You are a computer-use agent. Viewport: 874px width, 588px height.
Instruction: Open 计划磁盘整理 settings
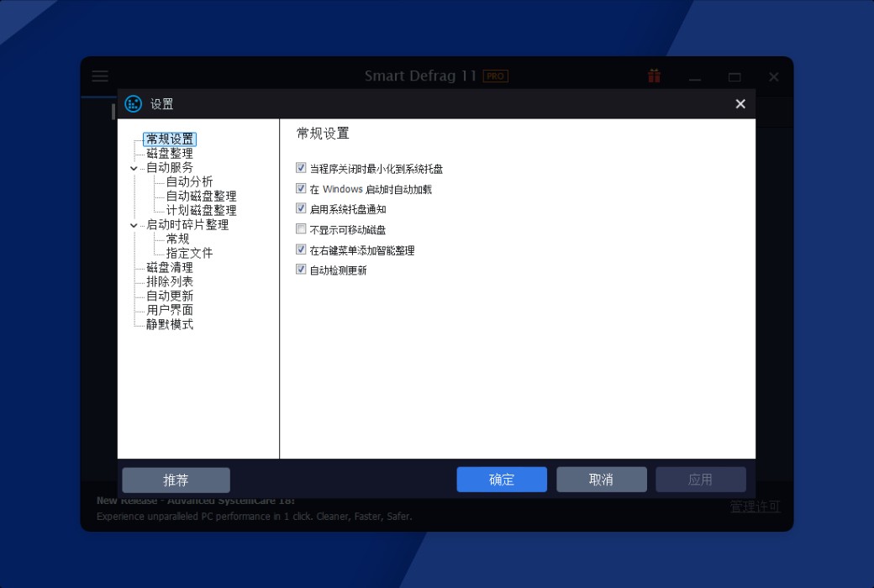[x=201, y=211]
